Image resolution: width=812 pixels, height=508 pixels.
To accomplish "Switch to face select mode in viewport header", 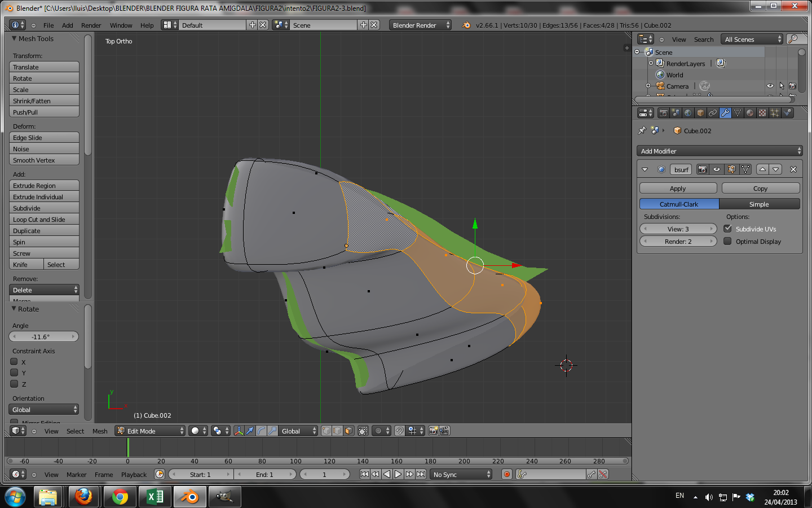I will click(348, 431).
